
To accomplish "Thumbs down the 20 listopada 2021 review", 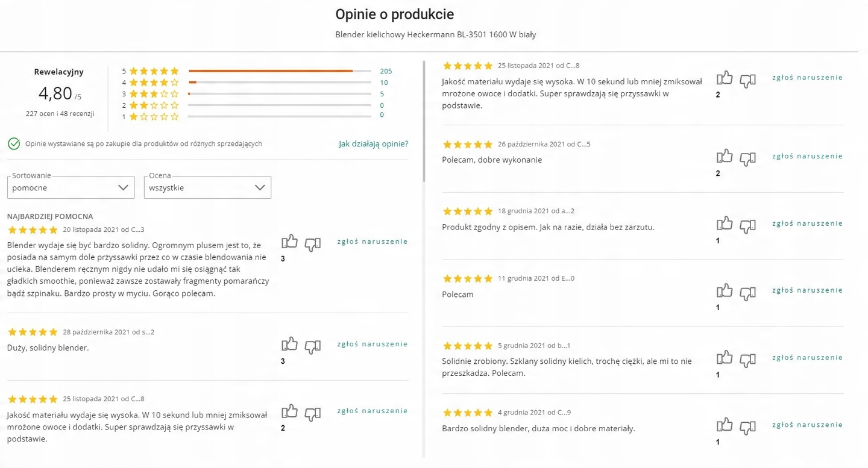I will tap(312, 244).
